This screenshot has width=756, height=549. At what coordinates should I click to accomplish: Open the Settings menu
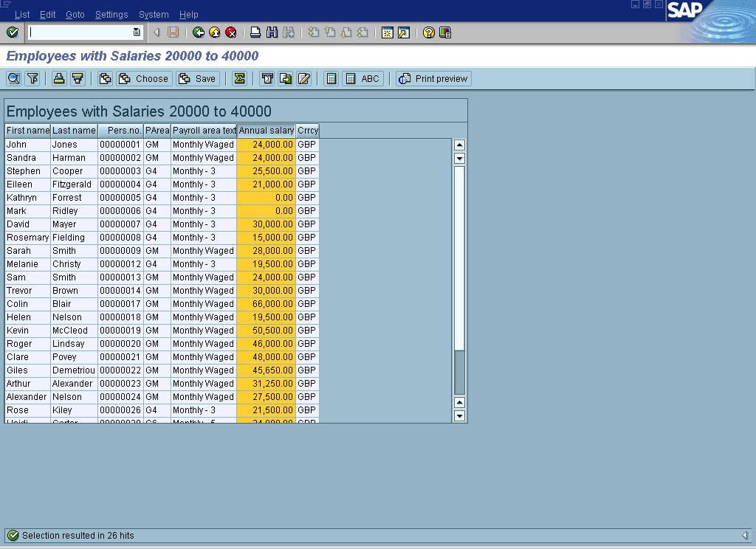coord(111,15)
